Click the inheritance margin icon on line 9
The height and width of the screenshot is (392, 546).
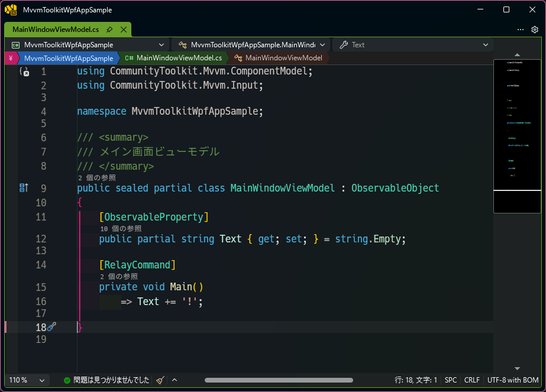(24, 188)
